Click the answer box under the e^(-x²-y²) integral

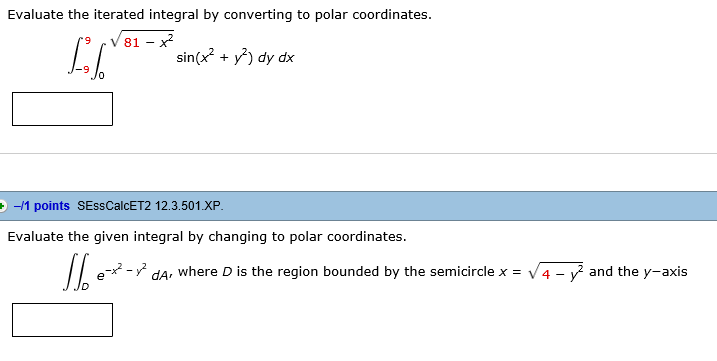[62, 320]
